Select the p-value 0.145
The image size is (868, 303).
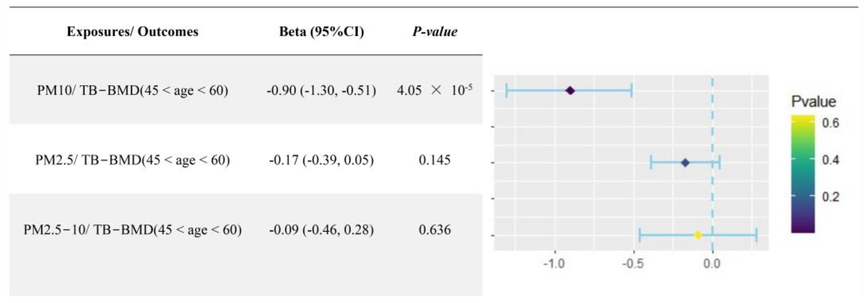click(x=434, y=160)
